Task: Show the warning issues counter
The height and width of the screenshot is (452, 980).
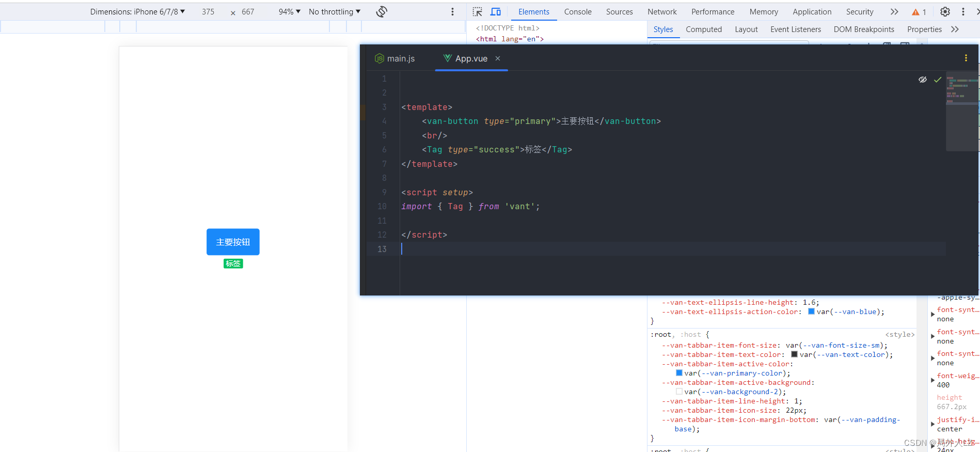Action: [x=919, y=12]
